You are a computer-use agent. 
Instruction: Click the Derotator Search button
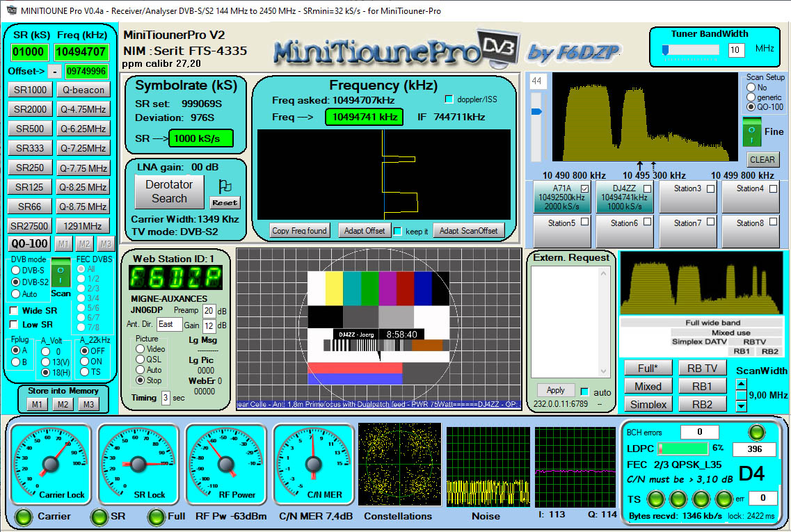(x=170, y=192)
